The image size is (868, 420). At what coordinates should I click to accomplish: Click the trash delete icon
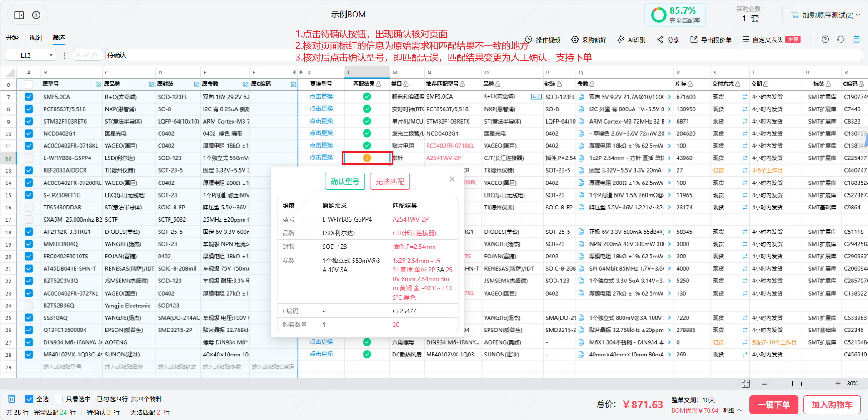coord(11,399)
